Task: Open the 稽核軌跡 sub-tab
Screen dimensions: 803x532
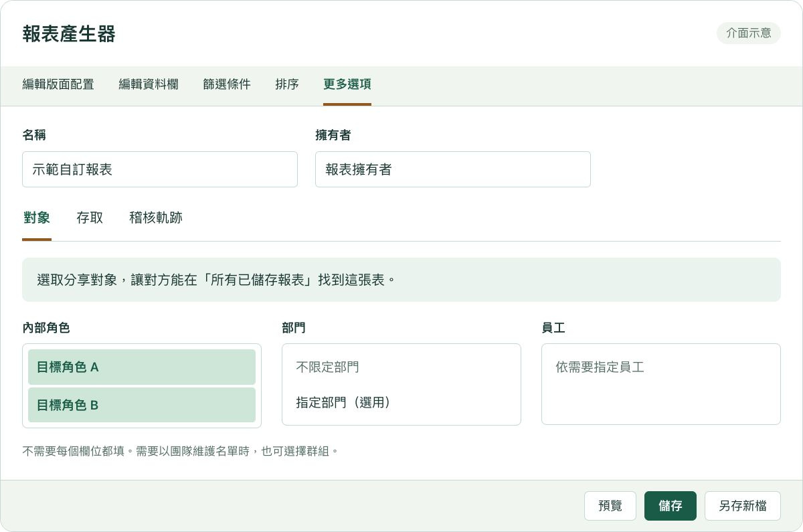Action: click(x=156, y=218)
